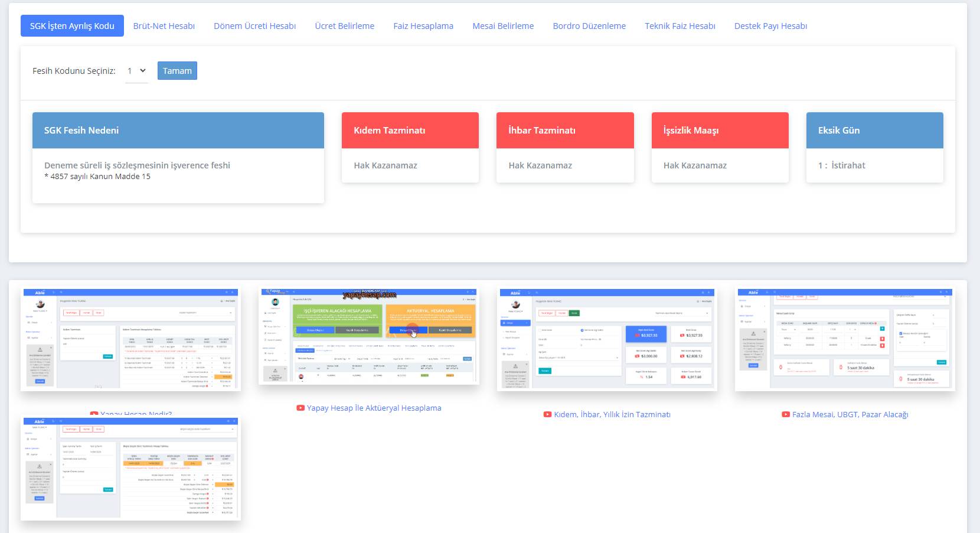
Task: Go to Faiz Hesaplama tab
Action: tap(423, 26)
